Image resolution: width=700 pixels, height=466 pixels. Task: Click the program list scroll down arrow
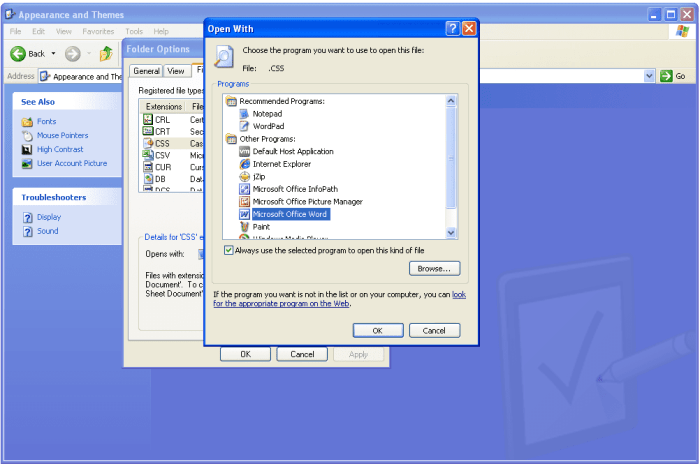point(451,233)
